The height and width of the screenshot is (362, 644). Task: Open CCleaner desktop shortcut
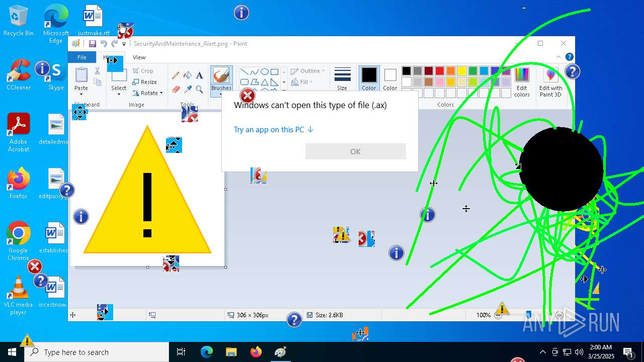(x=19, y=74)
